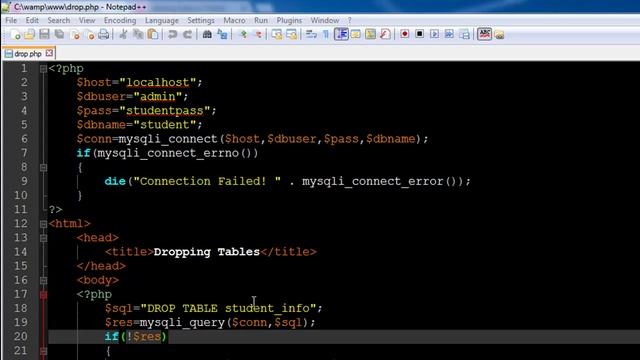Open the Plugins menu
This screenshot has width=640, height=360.
pyautogui.click(x=289, y=20)
